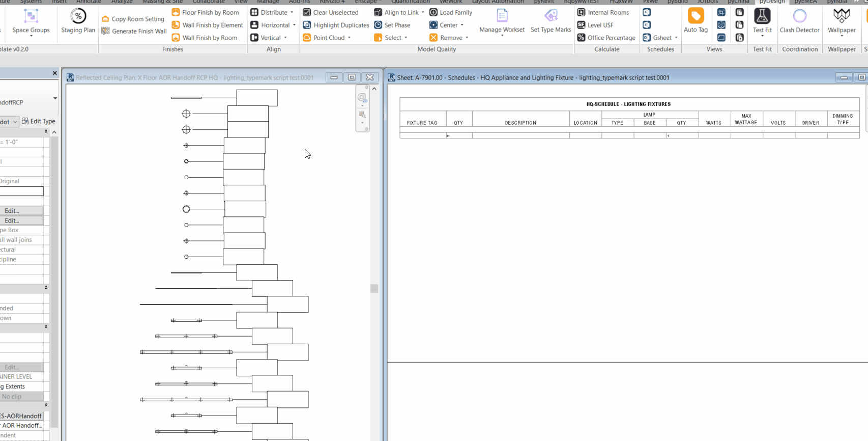Open the Remove dropdown arrow
This screenshot has height=441, width=868.
(467, 38)
